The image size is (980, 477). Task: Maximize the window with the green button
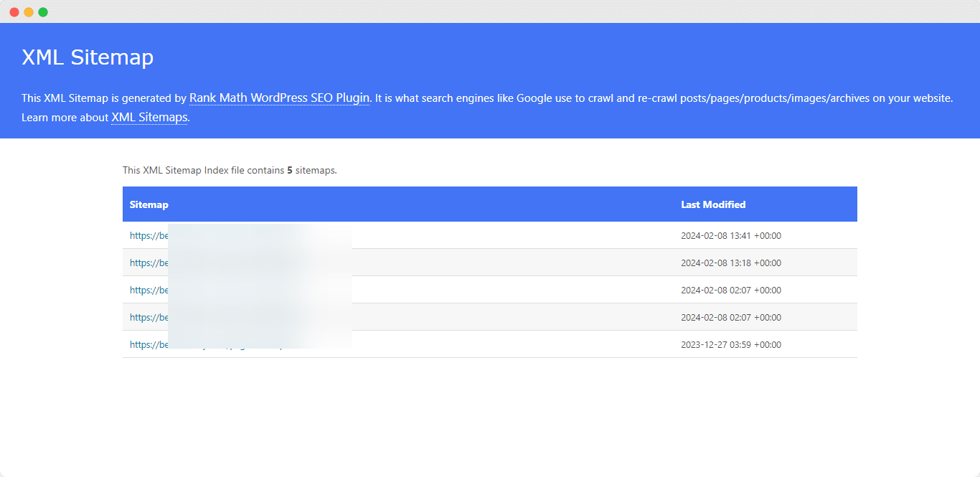(43, 12)
